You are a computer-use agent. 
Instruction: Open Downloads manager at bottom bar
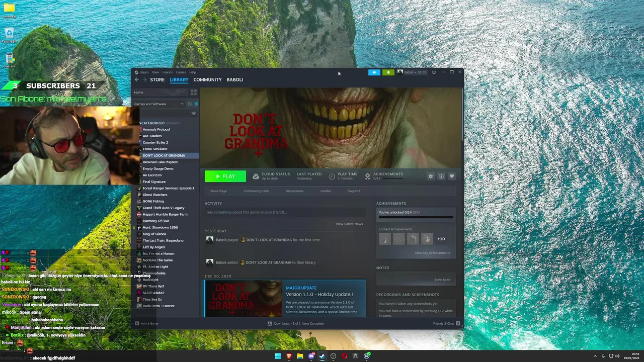point(295,323)
